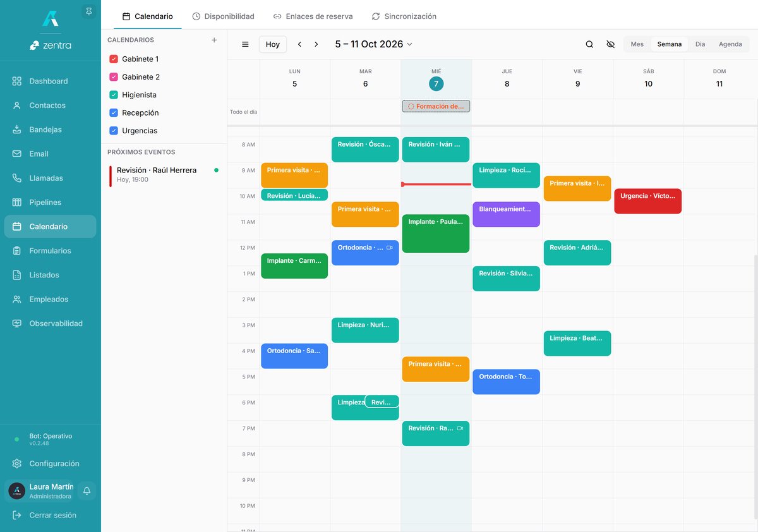Open the Sincronización tab
This screenshot has width=758, height=532.
(x=404, y=16)
